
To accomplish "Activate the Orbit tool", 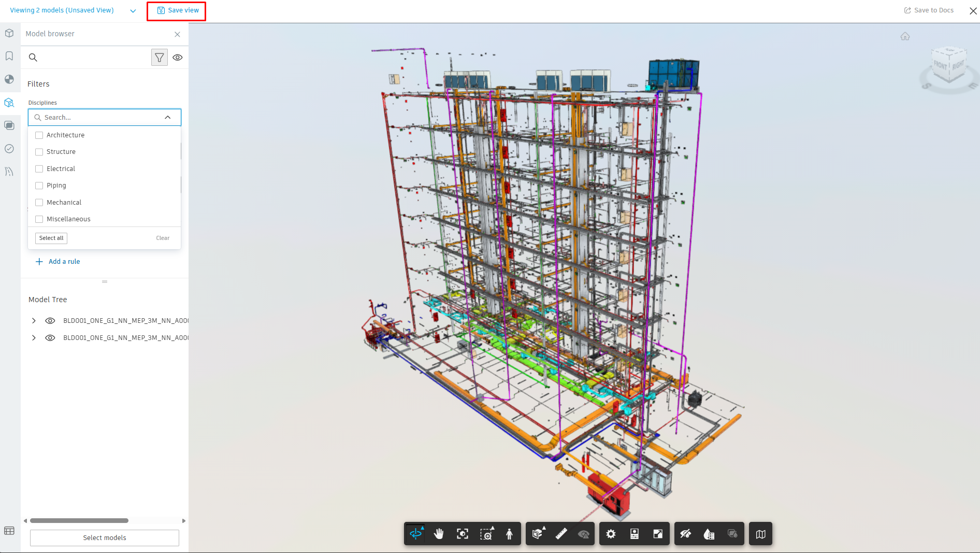I will 415,534.
